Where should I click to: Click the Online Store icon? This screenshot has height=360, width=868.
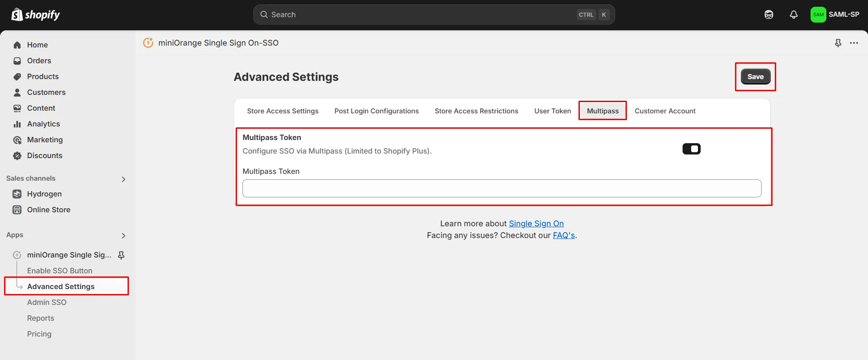click(17, 210)
